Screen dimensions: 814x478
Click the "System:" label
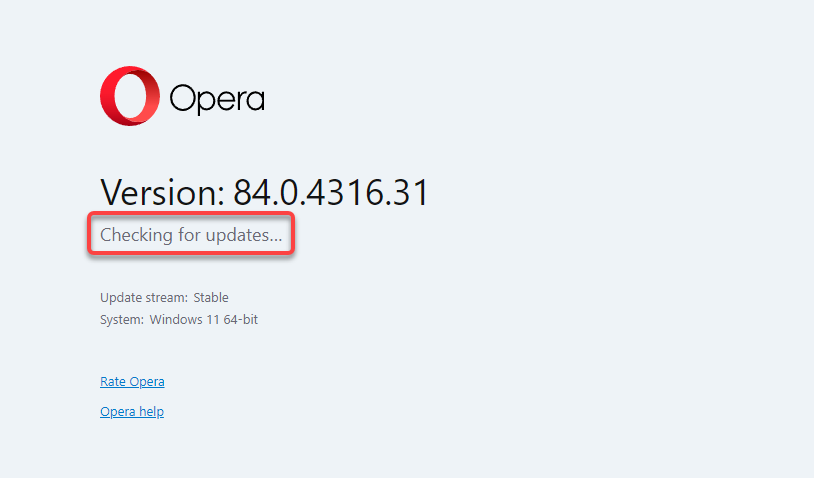coord(122,320)
